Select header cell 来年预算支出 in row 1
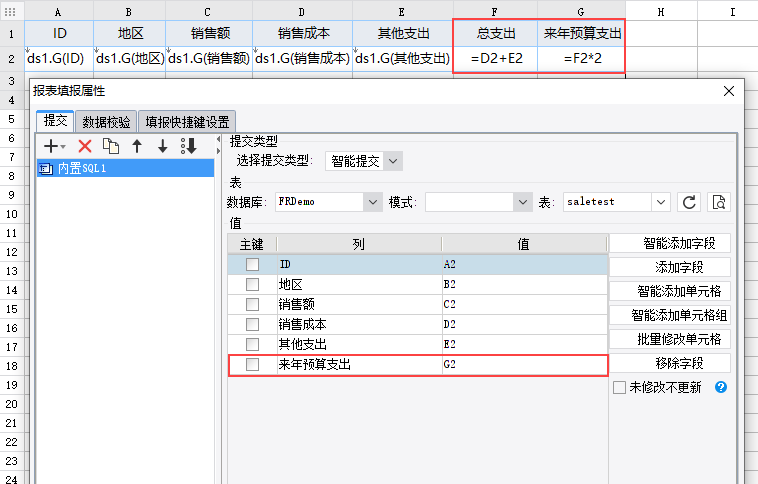The height and width of the screenshot is (484, 758). pyautogui.click(x=582, y=33)
